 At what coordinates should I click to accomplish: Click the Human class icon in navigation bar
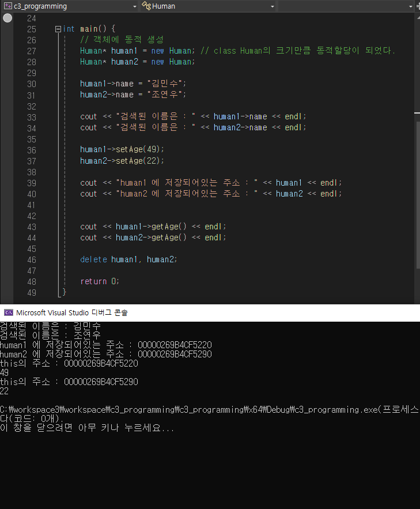tap(146, 6)
